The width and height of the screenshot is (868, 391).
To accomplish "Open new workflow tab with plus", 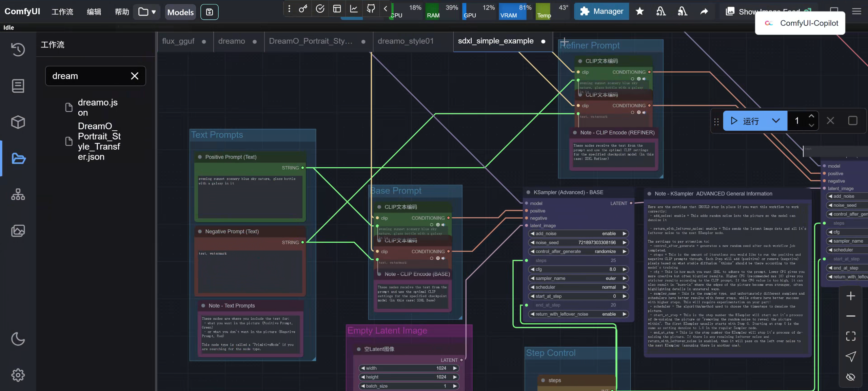I will click(565, 42).
